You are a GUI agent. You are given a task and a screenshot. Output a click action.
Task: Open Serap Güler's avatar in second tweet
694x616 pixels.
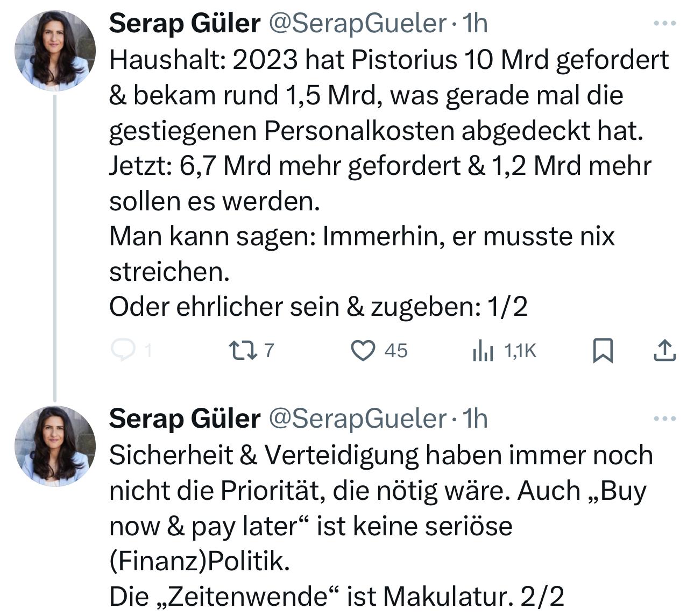pos(55,446)
